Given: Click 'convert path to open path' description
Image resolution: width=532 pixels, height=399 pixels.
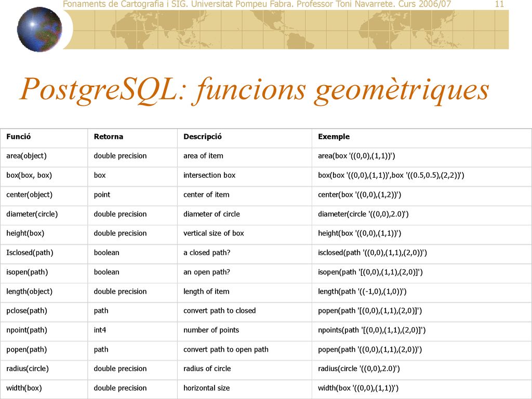Looking at the screenshot, I should tap(226, 350).
